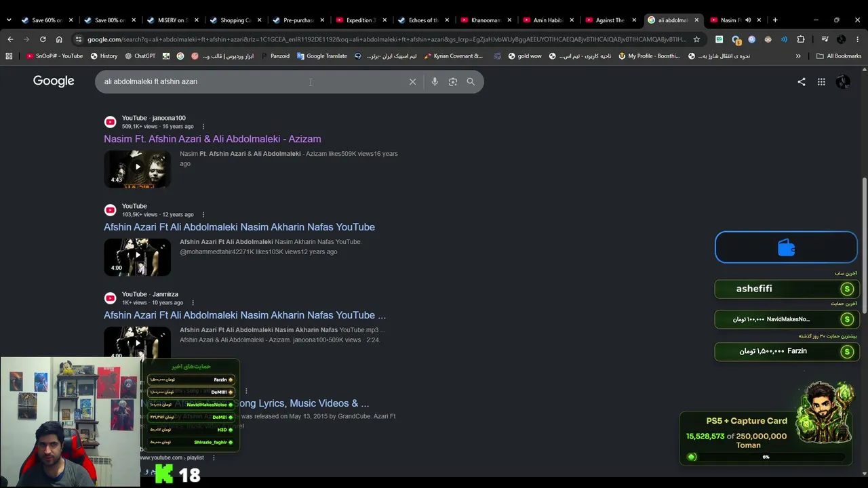Image resolution: width=868 pixels, height=488 pixels.
Task: Open the 103.5K views Akharin Nafas result
Action: pyautogui.click(x=239, y=227)
